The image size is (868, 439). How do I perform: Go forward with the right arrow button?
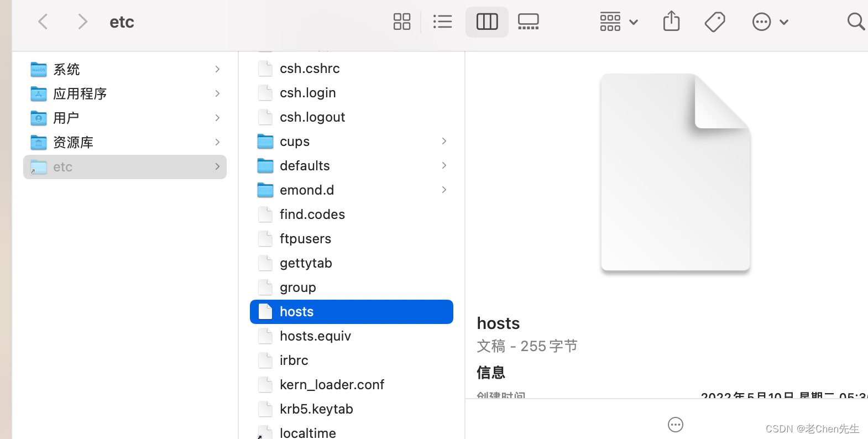82,22
